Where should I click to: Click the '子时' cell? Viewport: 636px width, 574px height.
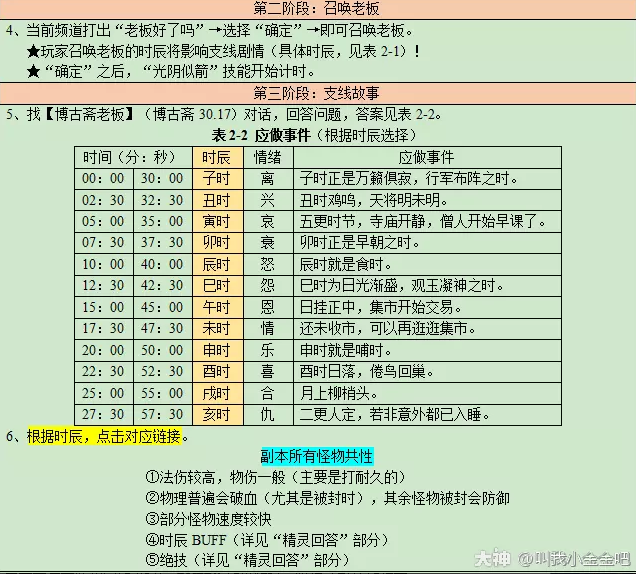218,179
